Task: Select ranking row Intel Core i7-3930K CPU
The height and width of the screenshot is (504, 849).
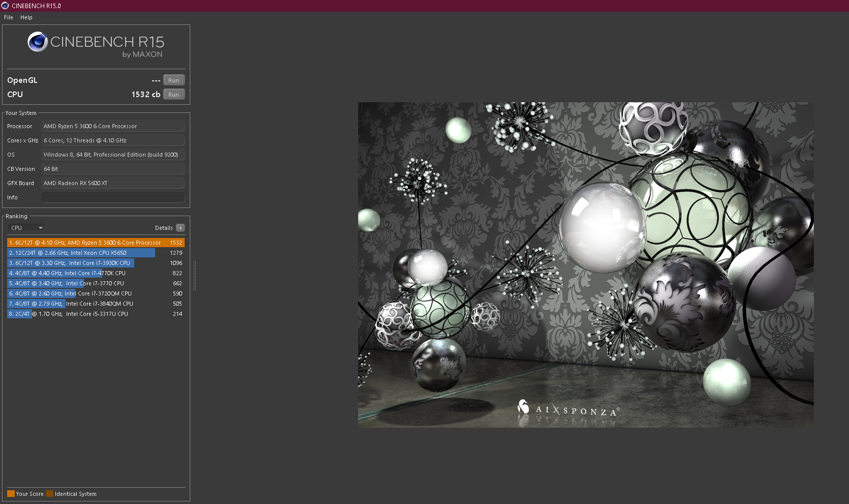Action: [x=96, y=263]
